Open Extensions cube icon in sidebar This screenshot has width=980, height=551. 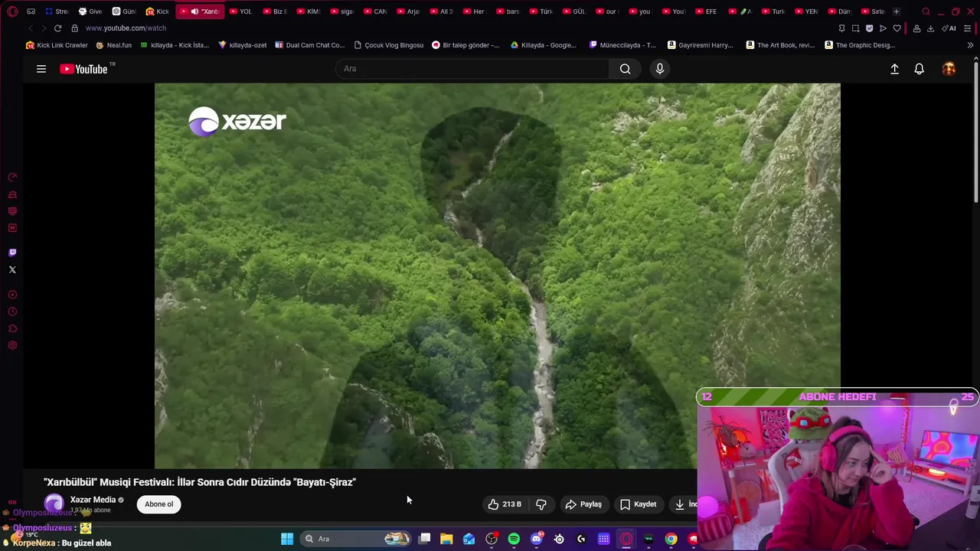click(x=12, y=328)
